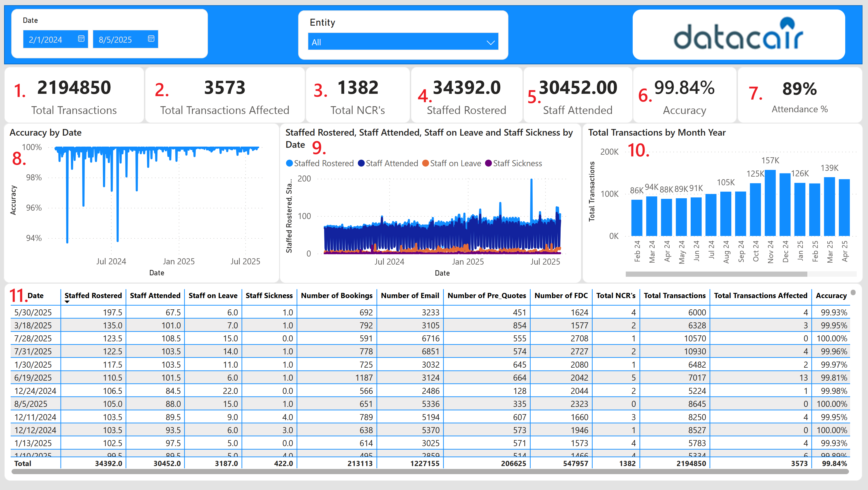Viewport: 868px width, 490px height.
Task: Select the 7/28/2025 row in table
Action: [33, 338]
